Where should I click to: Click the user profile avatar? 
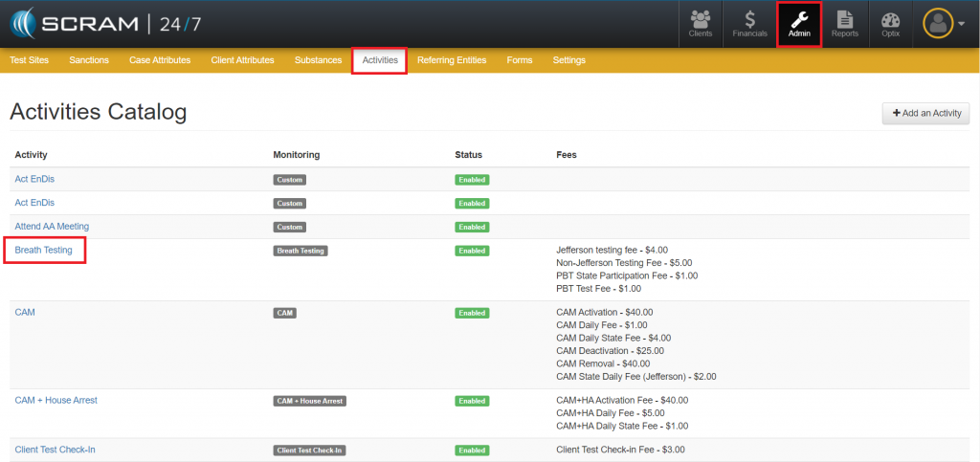pyautogui.click(x=937, y=24)
